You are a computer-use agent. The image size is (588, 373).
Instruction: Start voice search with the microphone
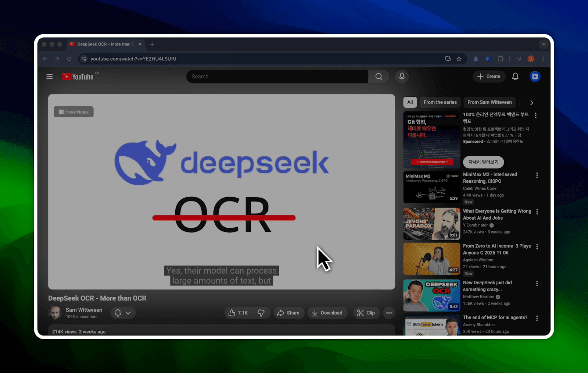click(402, 77)
